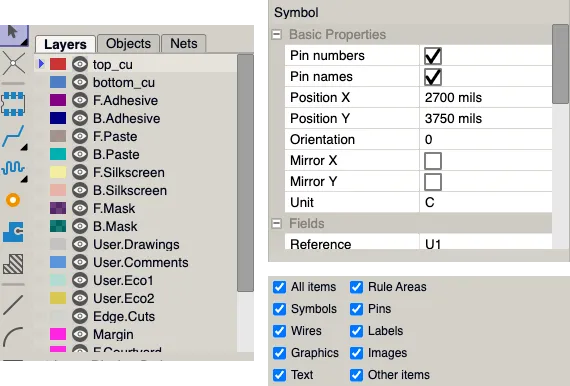The width and height of the screenshot is (570, 386).
Task: Hide the B.Adhesive layer
Action: [80, 118]
